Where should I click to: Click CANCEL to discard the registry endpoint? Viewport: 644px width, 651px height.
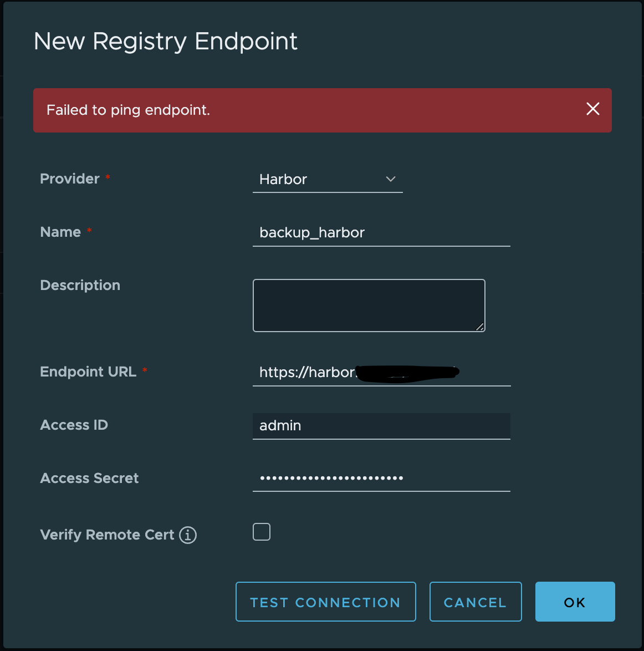(x=475, y=602)
